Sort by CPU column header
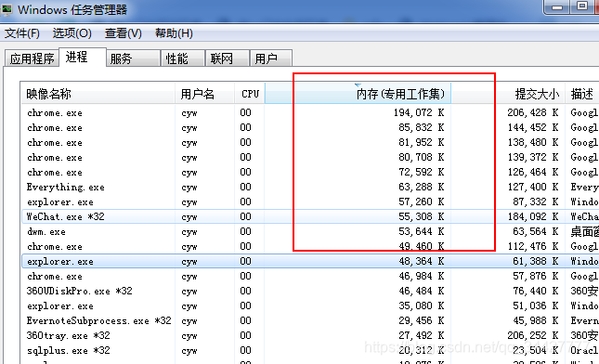This screenshot has width=599, height=364. (x=250, y=94)
